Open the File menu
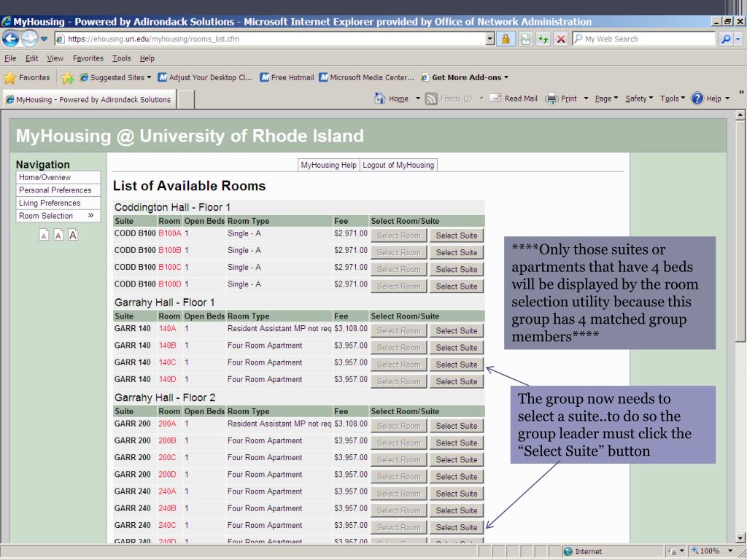The height and width of the screenshot is (560, 747). click(x=10, y=58)
